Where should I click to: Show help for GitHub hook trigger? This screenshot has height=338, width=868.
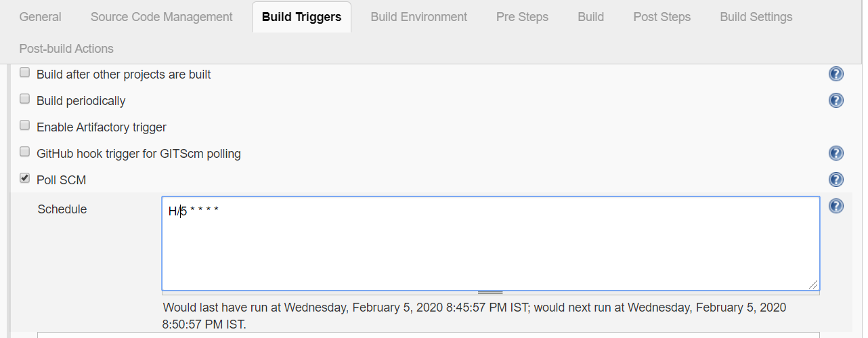coord(836,153)
